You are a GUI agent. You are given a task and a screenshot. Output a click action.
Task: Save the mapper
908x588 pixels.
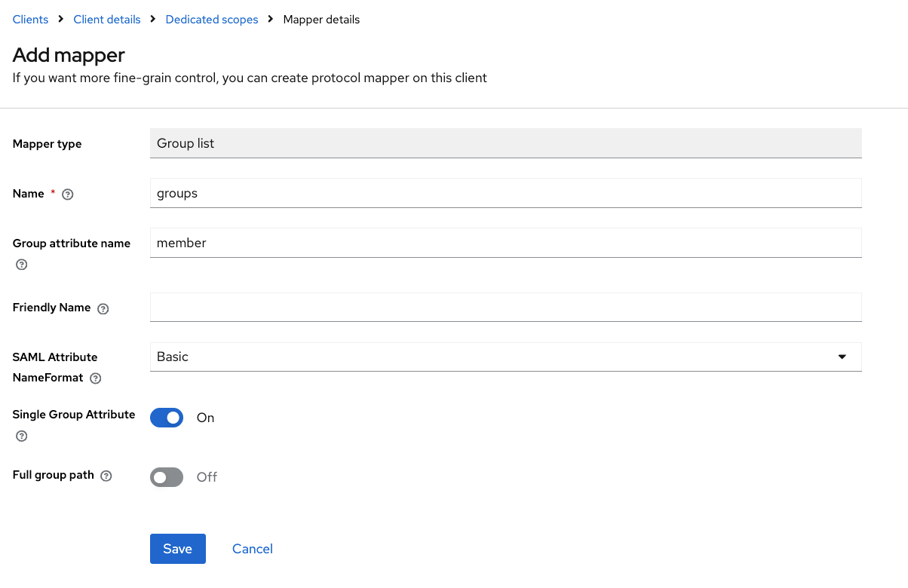(177, 549)
